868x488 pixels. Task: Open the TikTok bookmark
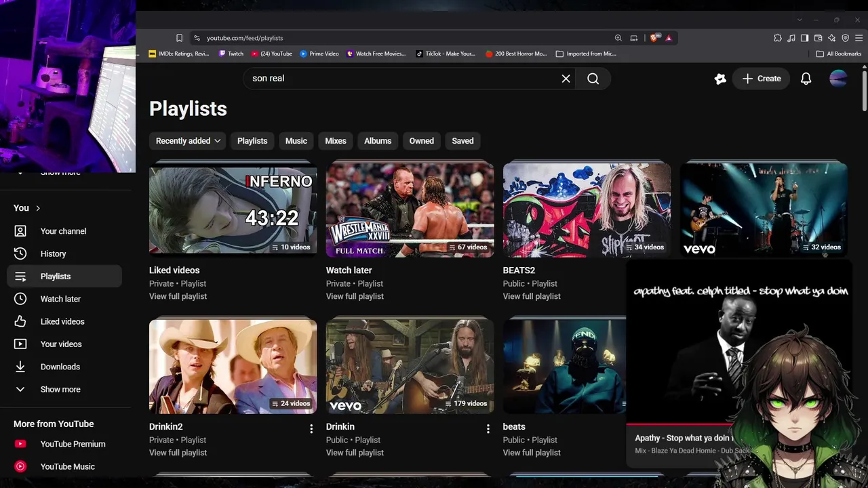pos(446,54)
